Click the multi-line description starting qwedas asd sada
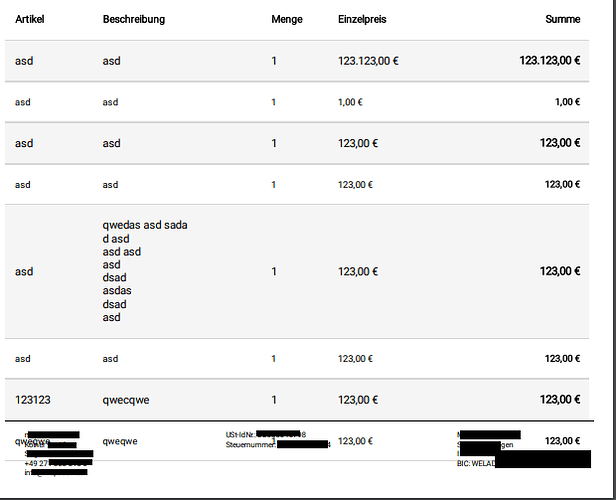 click(145, 271)
